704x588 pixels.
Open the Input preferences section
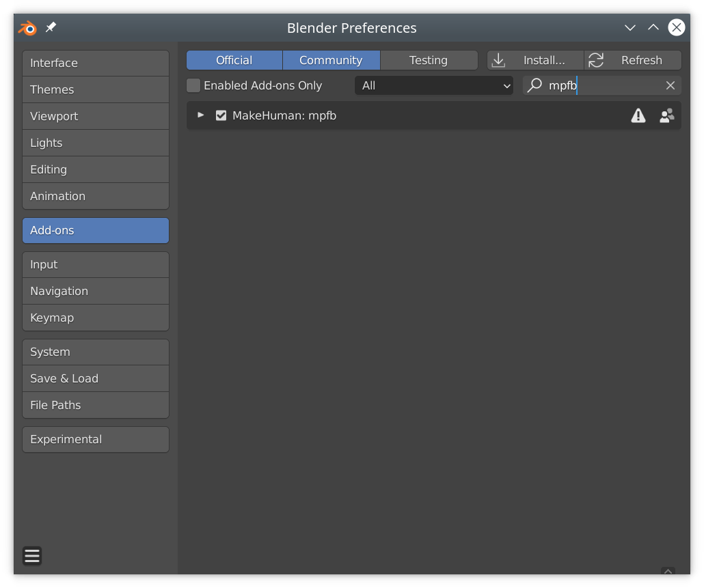pos(96,264)
